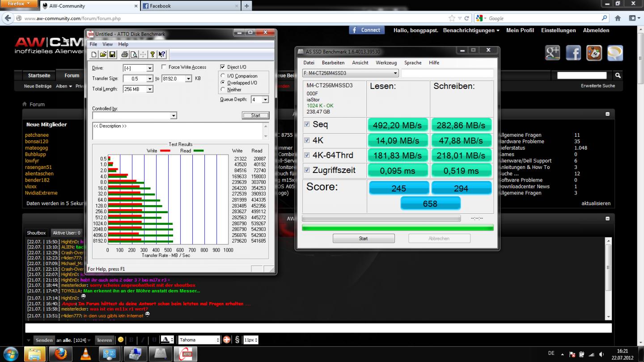Click the yellow question mark About icon
The height and width of the screenshot is (362, 644).
153,55
